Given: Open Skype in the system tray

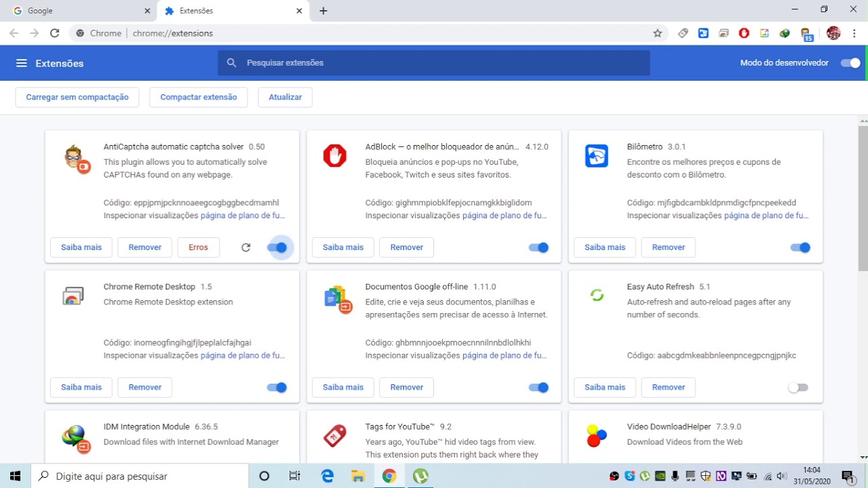Looking at the screenshot, I should (629, 476).
